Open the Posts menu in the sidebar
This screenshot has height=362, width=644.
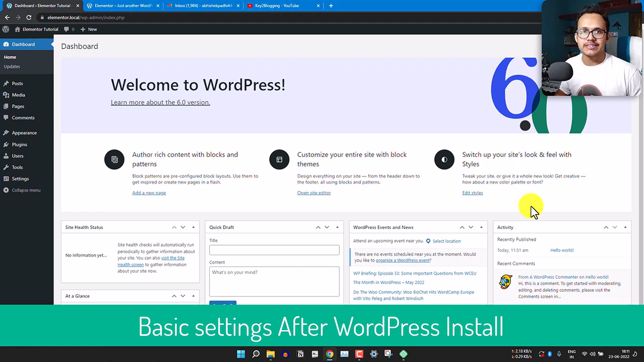[x=17, y=83]
